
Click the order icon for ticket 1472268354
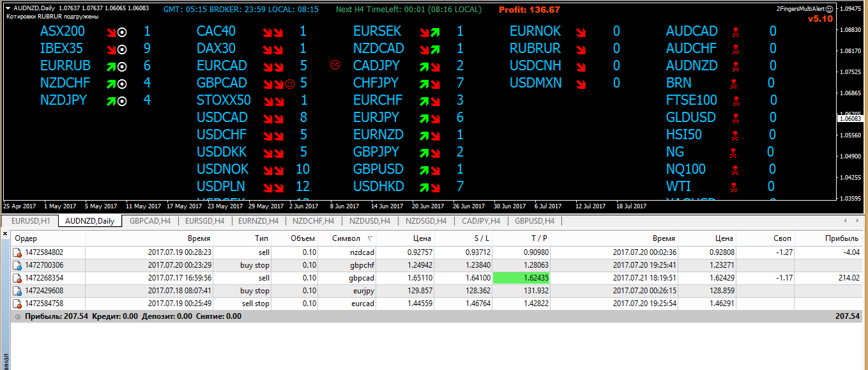(x=17, y=278)
